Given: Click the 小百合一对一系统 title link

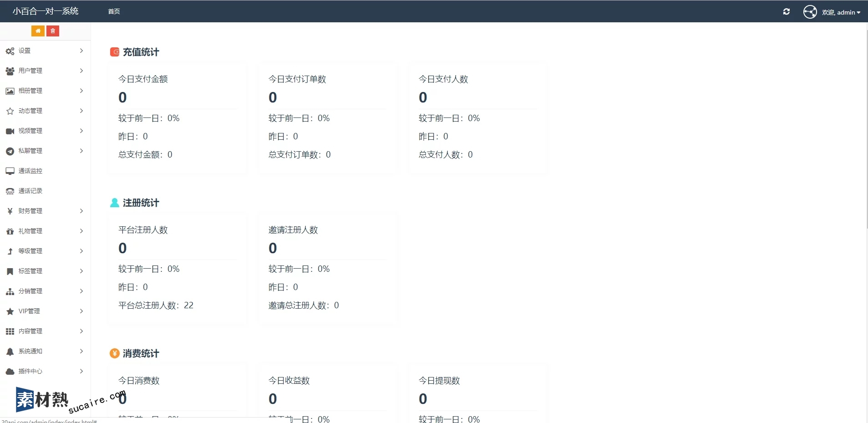Looking at the screenshot, I should coord(46,11).
